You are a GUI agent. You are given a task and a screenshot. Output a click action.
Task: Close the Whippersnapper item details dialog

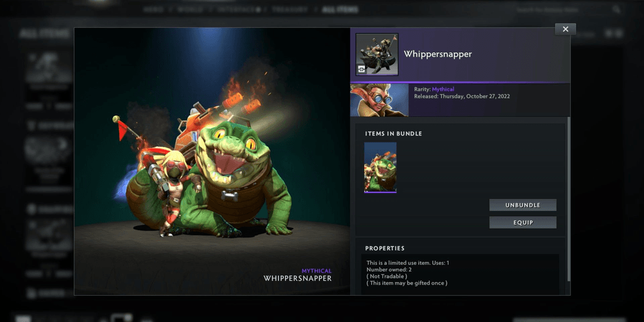pyautogui.click(x=565, y=29)
